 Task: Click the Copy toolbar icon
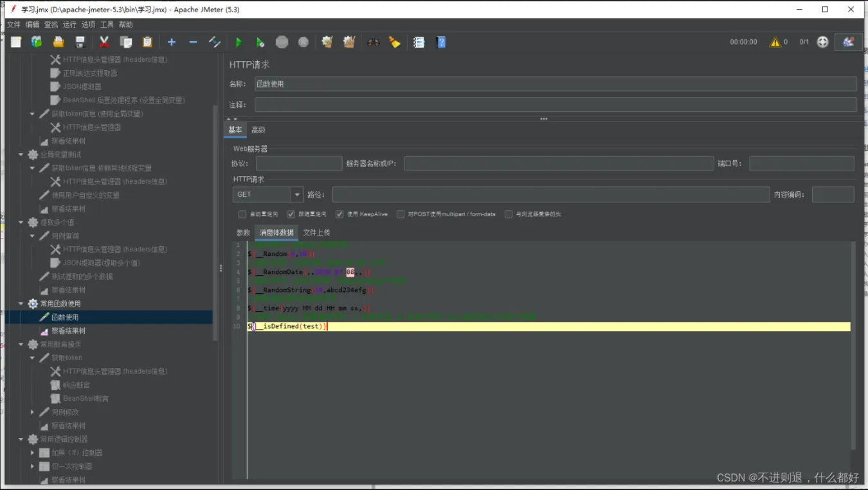pos(126,42)
